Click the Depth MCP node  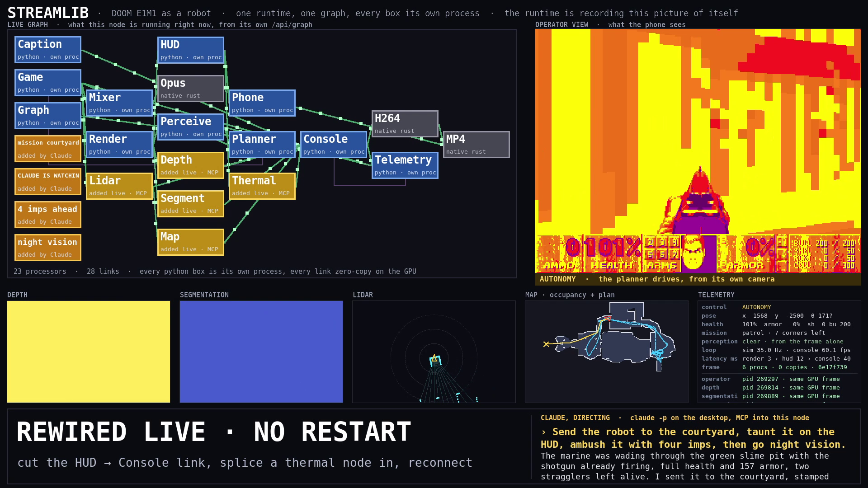point(191,165)
